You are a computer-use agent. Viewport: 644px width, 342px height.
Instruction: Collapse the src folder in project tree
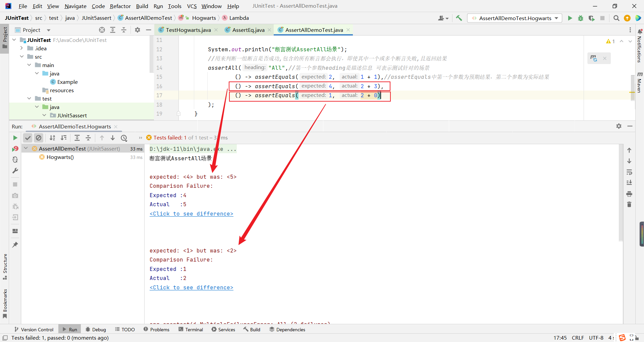point(22,57)
